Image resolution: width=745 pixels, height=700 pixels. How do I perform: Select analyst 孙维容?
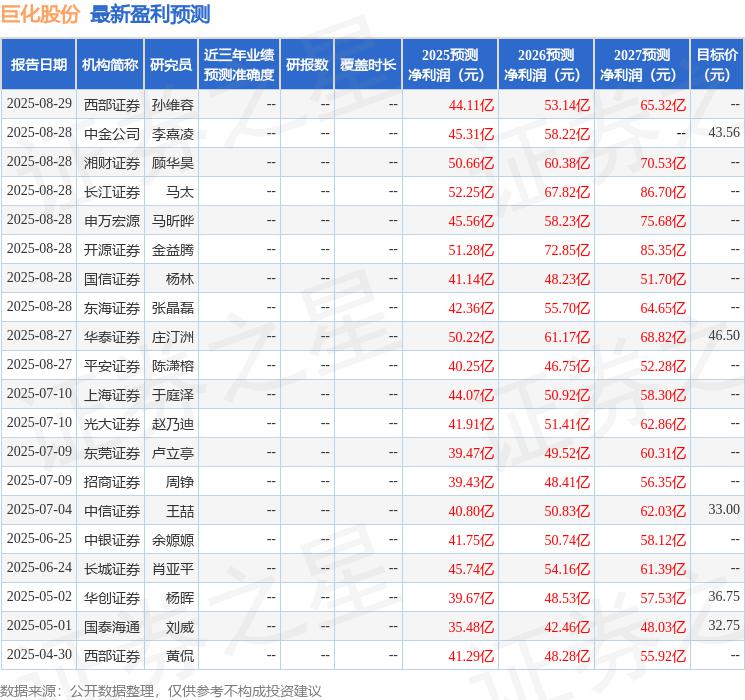tap(172, 105)
